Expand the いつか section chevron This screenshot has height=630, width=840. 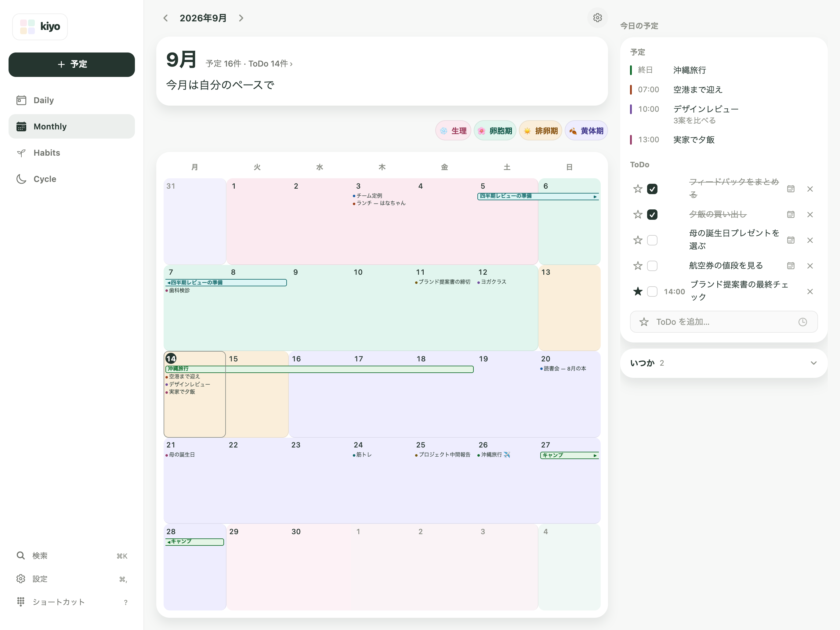813,363
